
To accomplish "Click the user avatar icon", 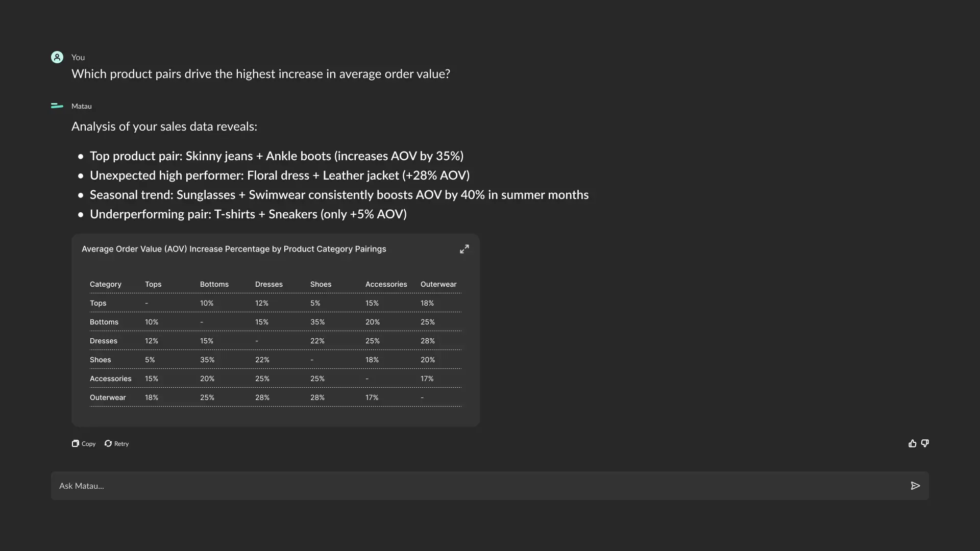I will pos(57,57).
